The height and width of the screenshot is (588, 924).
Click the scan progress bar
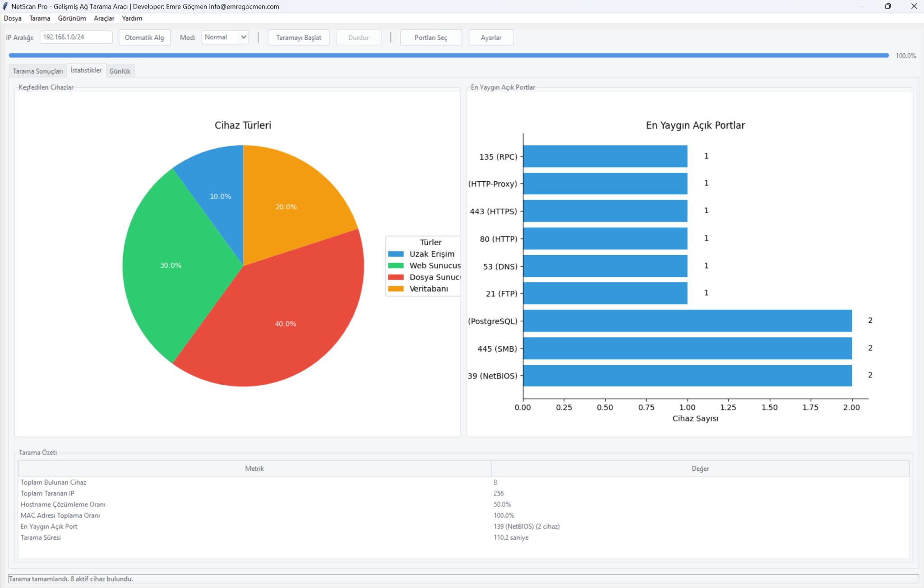449,55
